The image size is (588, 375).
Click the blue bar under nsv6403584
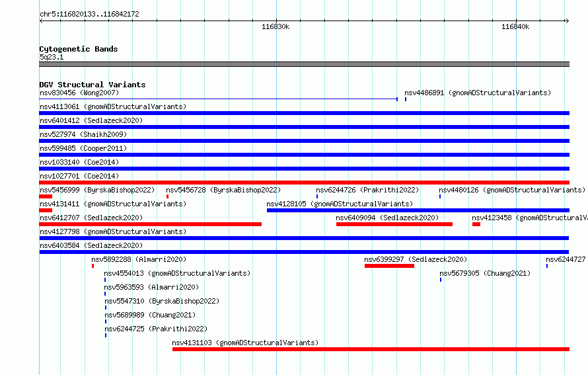click(304, 252)
